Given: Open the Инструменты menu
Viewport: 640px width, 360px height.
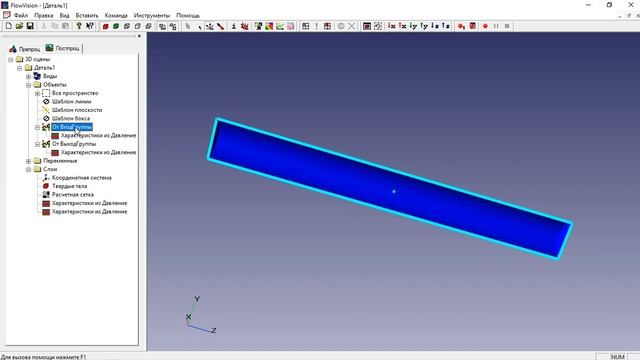Looking at the screenshot, I should pos(152,15).
